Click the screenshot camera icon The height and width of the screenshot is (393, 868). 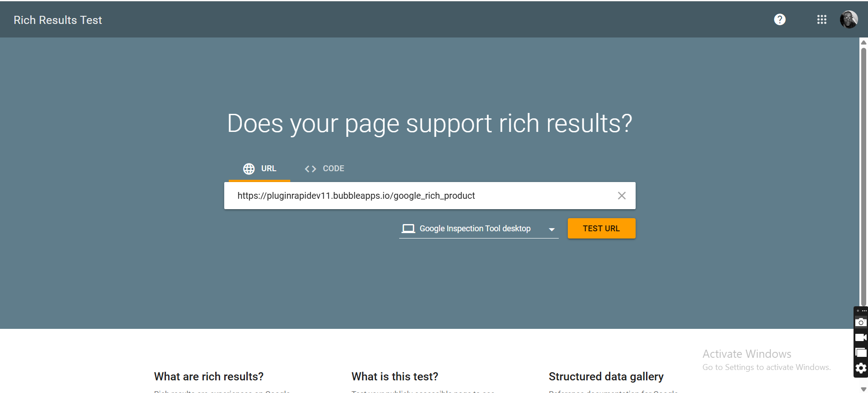coord(861,322)
